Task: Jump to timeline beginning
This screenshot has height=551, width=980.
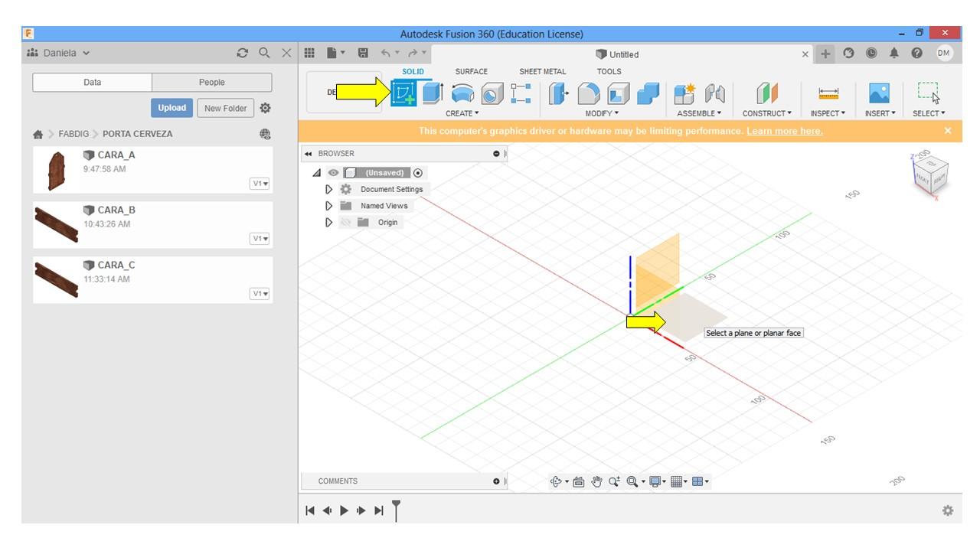Action: click(x=309, y=510)
